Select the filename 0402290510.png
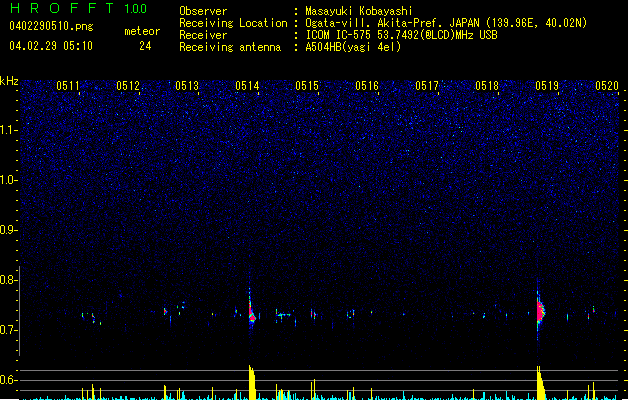This screenshot has width=629, height=400. 51,26
